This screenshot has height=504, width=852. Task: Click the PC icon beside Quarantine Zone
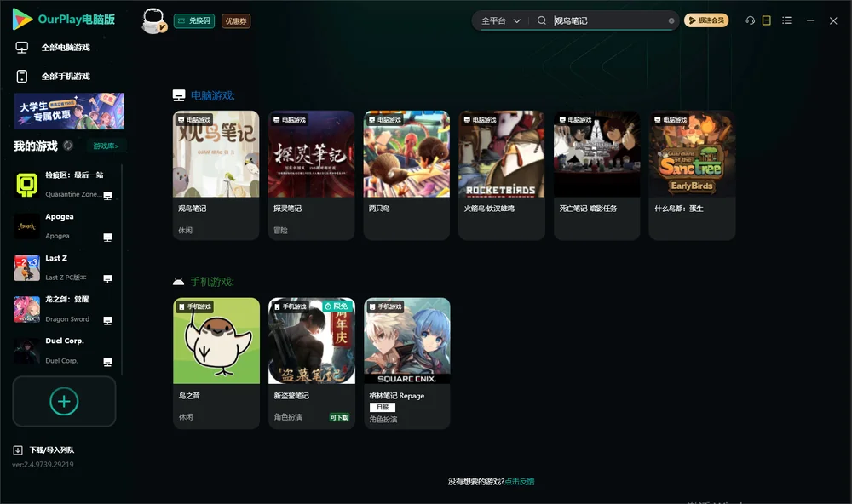107,196
